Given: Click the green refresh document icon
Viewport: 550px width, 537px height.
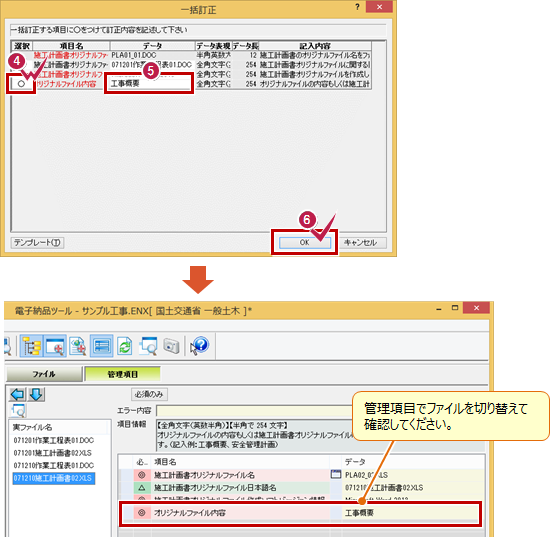Looking at the screenshot, I should coord(125,346).
